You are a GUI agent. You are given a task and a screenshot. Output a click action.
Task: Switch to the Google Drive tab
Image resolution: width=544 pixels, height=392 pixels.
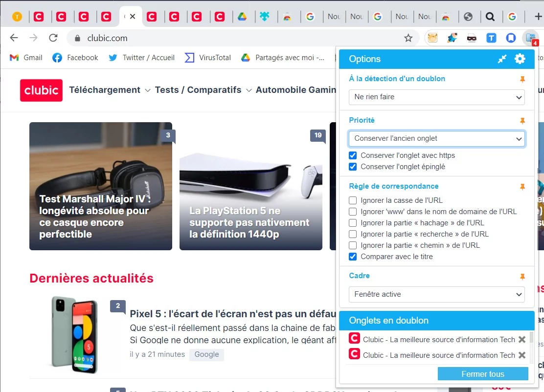[242, 16]
